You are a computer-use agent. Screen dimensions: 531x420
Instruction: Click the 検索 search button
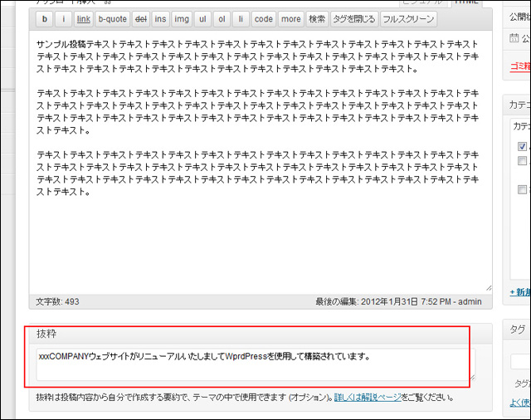(317, 18)
